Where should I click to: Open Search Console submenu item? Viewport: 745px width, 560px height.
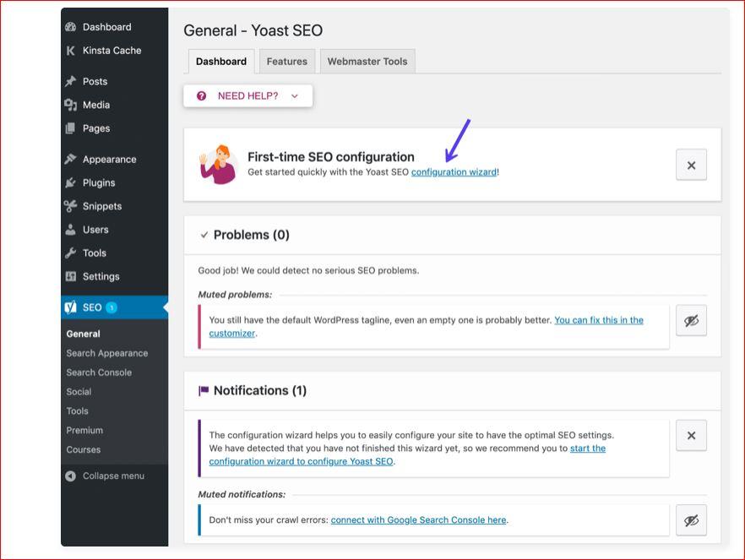pyautogui.click(x=99, y=372)
